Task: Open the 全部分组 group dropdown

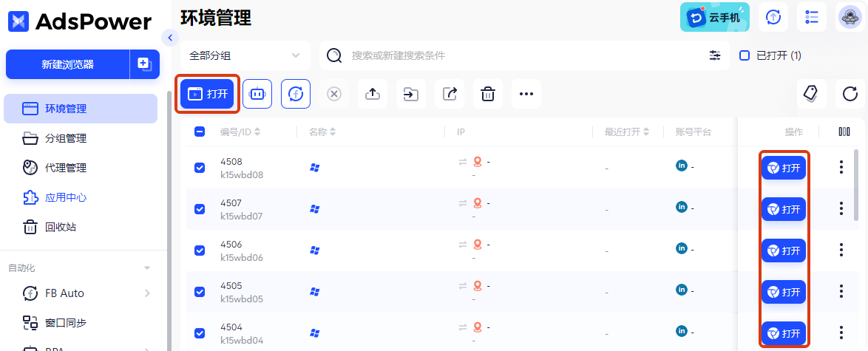Action: [245, 55]
